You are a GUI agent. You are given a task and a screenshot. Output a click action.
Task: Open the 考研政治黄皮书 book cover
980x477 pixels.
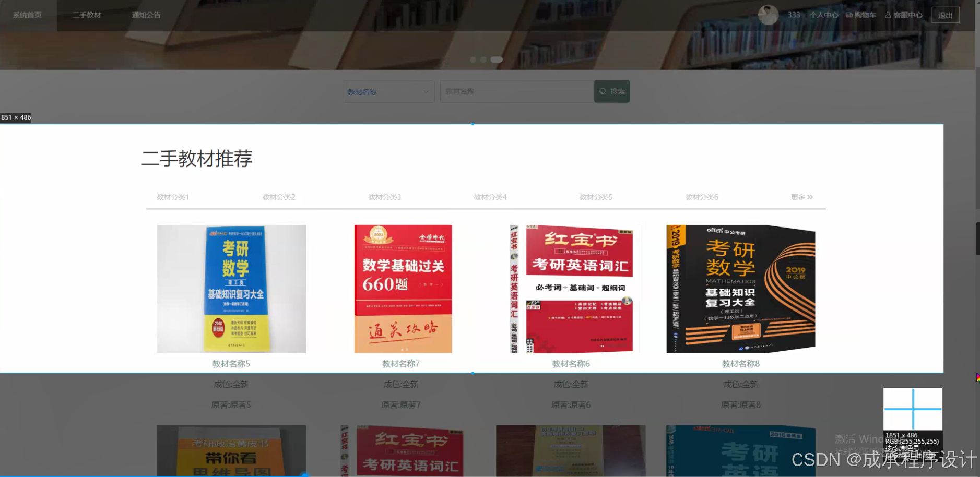tap(231, 450)
